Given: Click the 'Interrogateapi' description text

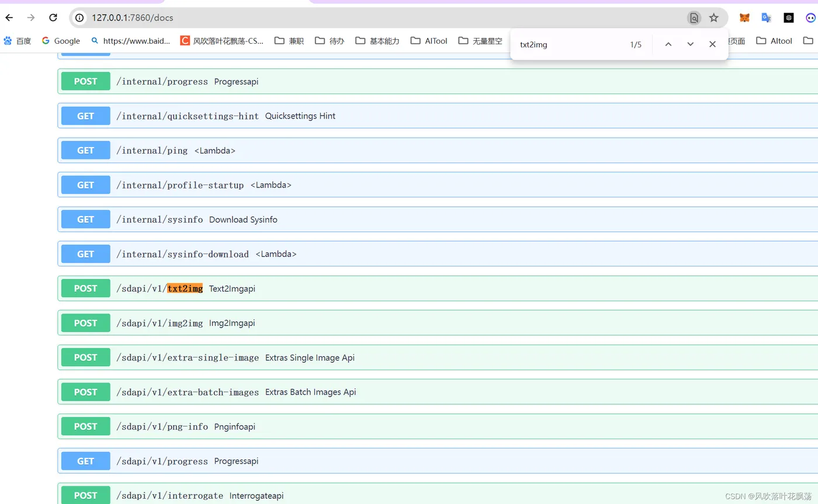Looking at the screenshot, I should tap(256, 495).
